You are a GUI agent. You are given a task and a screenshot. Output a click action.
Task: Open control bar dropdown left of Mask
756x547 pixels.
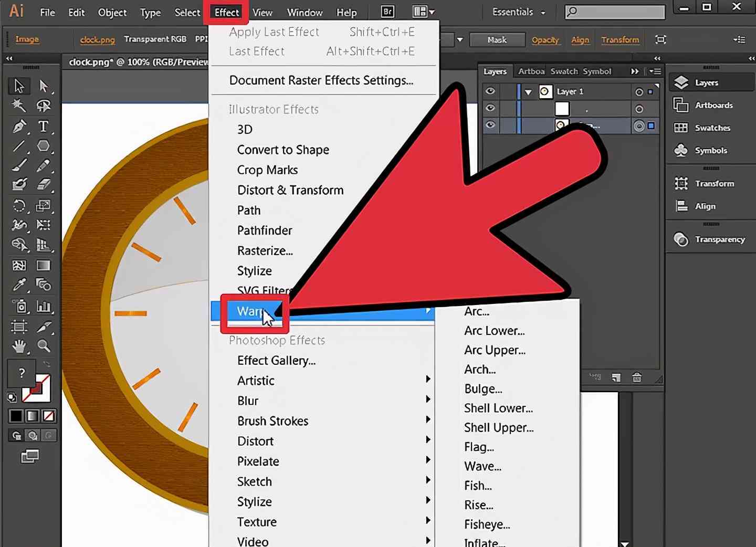click(460, 39)
